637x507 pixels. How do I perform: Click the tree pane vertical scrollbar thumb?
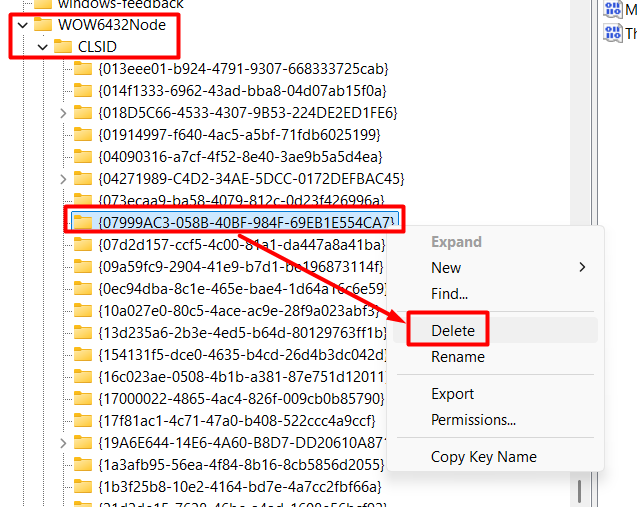tap(578, 491)
